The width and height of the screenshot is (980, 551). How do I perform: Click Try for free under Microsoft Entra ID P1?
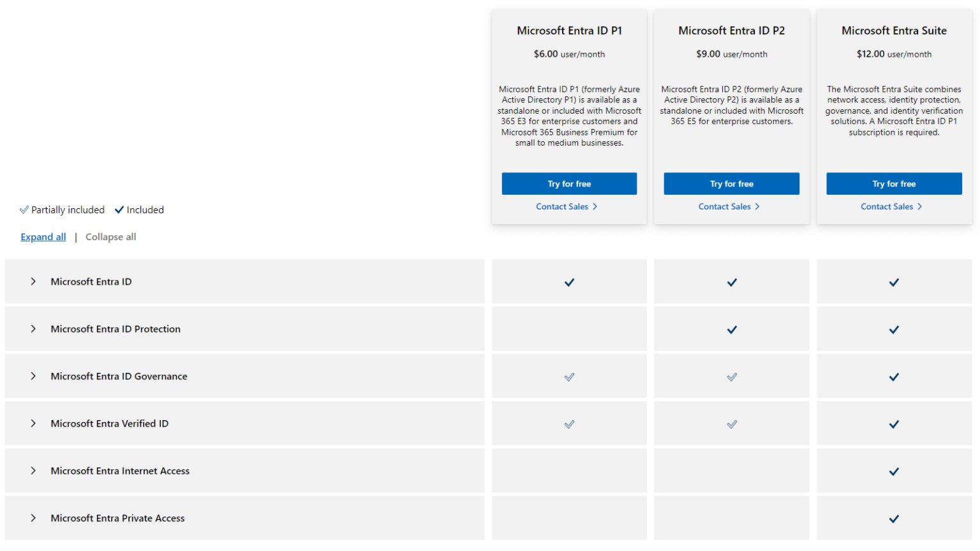(570, 183)
